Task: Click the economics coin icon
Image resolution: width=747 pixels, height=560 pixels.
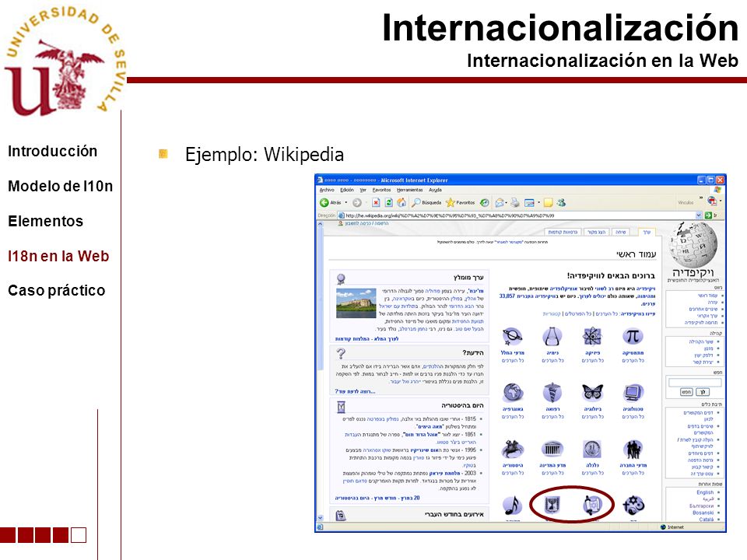Action: 592,449
